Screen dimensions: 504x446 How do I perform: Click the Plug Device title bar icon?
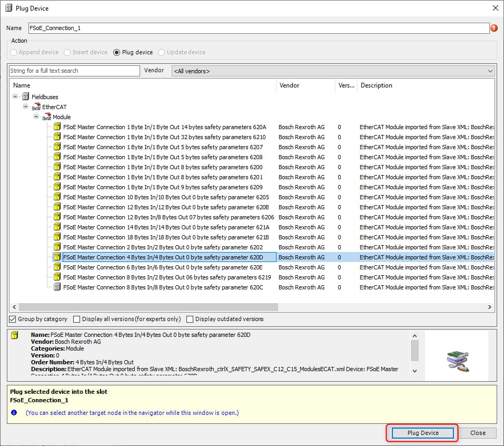click(8, 8)
